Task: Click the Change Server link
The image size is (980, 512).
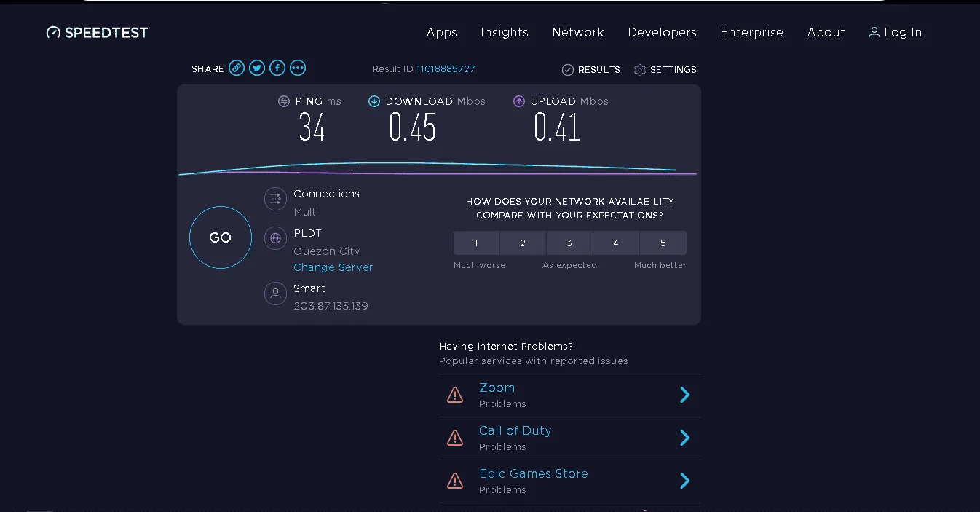Action: pyautogui.click(x=333, y=267)
